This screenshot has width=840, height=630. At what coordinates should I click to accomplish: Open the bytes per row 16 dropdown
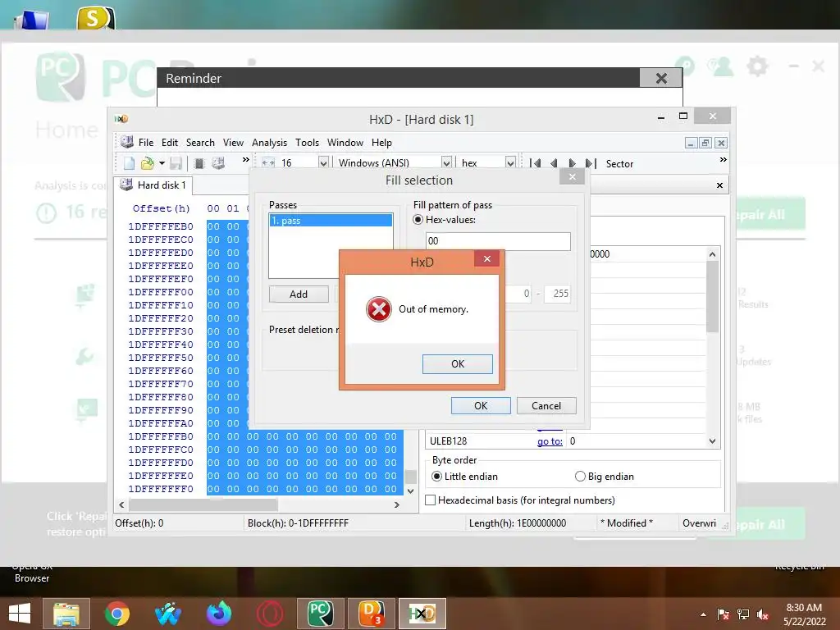coord(323,163)
